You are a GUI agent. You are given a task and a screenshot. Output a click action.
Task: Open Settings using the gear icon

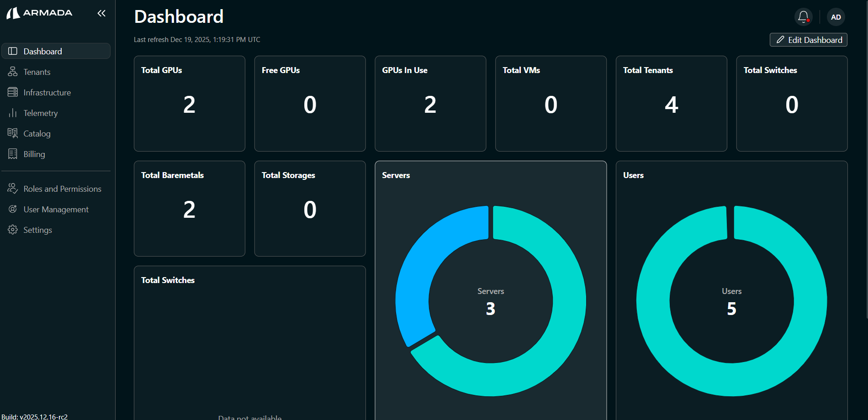pos(13,230)
